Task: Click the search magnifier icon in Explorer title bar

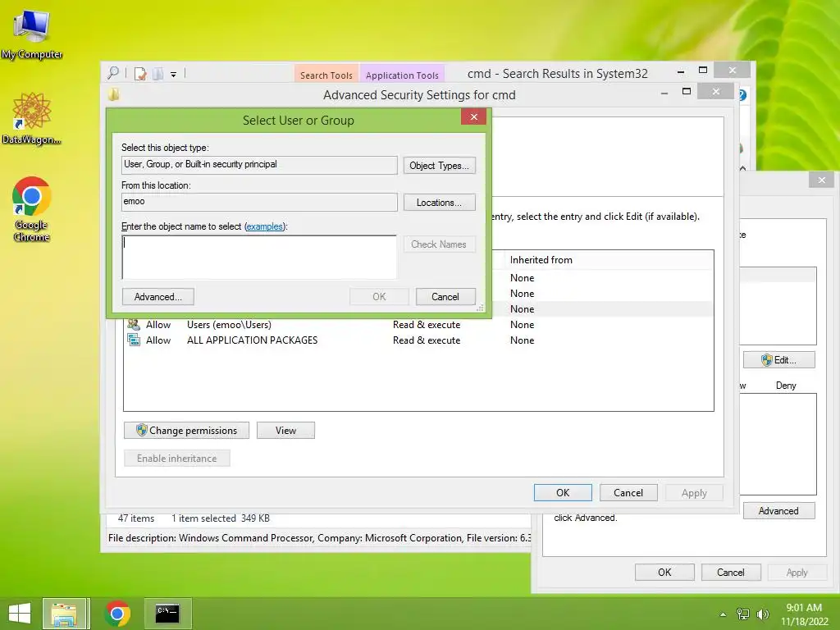Action: pyautogui.click(x=113, y=73)
